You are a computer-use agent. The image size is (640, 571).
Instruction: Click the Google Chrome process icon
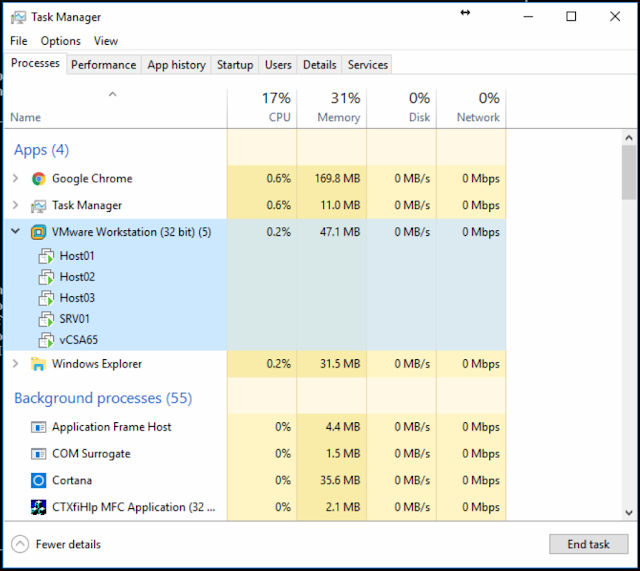click(38, 179)
